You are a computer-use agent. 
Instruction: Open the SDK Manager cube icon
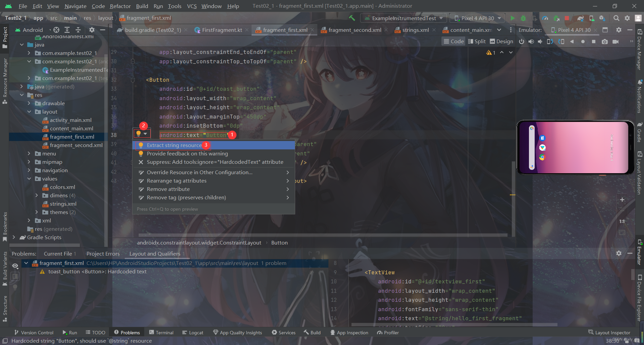tap(602, 18)
